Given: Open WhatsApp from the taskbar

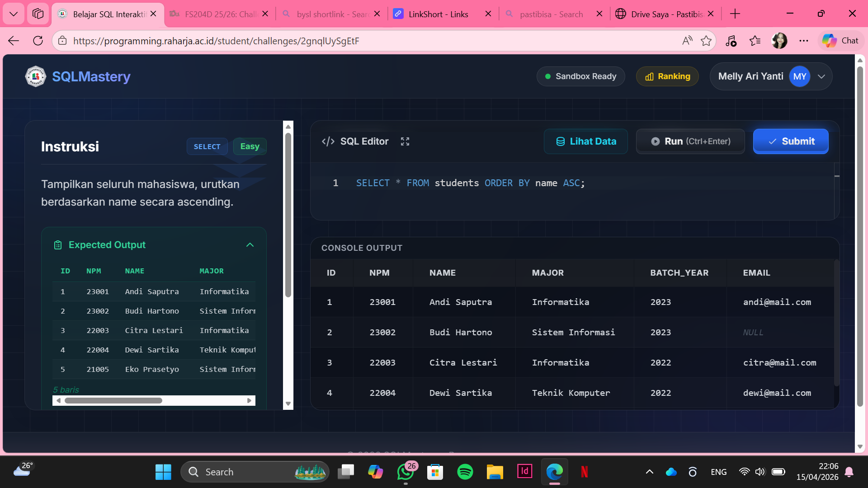Looking at the screenshot, I should click(405, 472).
